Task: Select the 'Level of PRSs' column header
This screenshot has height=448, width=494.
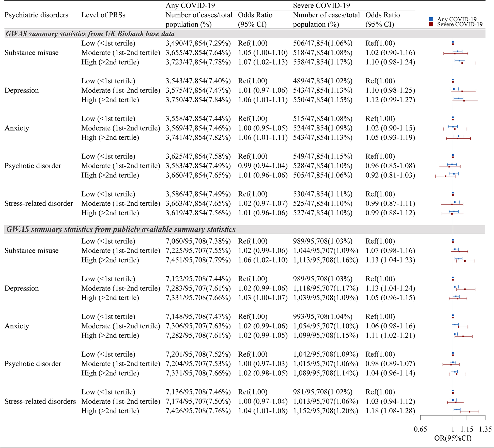Action: pyautogui.click(x=103, y=15)
